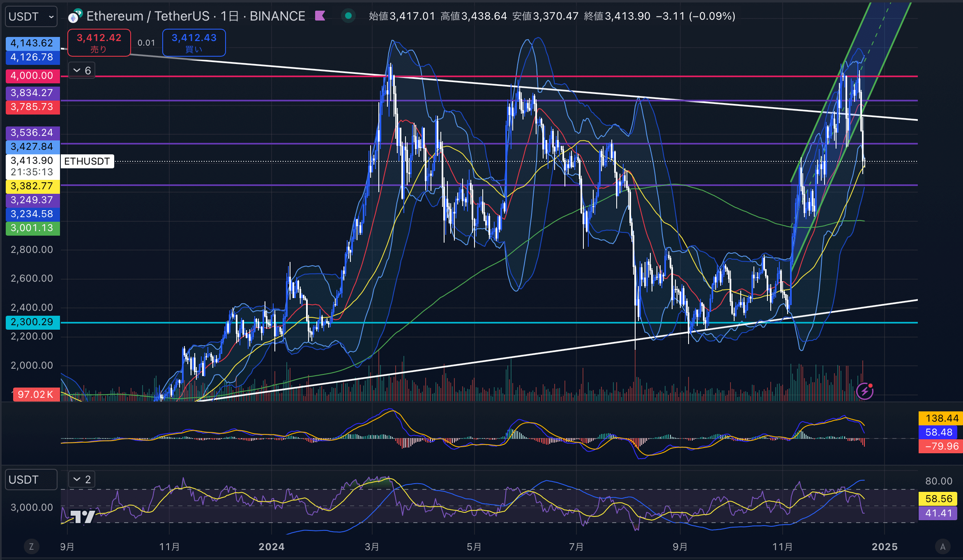Click the purple 41.41 RSI value label
This screenshot has width=963, height=560.
point(939,513)
